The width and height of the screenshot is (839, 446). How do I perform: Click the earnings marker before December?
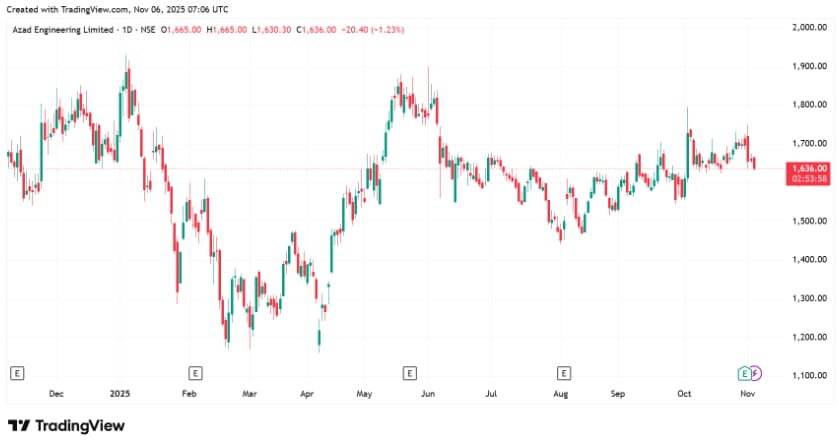pos(16,373)
